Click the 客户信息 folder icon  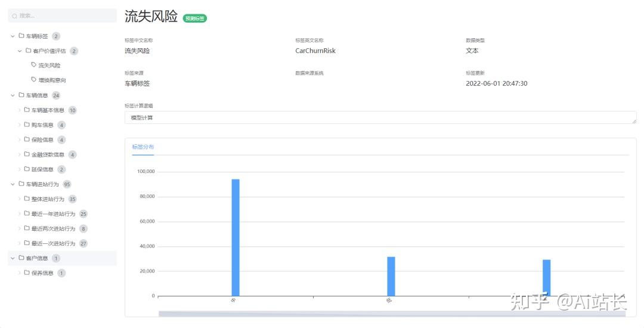21,258
